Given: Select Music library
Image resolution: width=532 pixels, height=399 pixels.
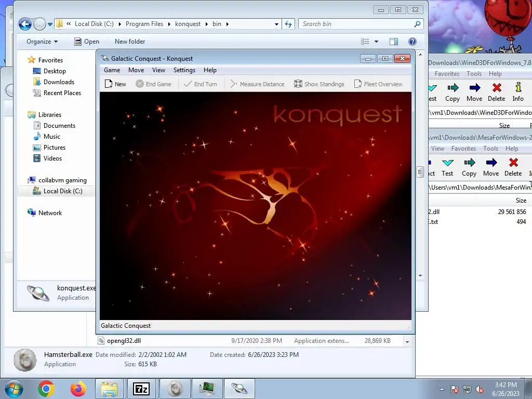Looking at the screenshot, I should coord(51,137).
